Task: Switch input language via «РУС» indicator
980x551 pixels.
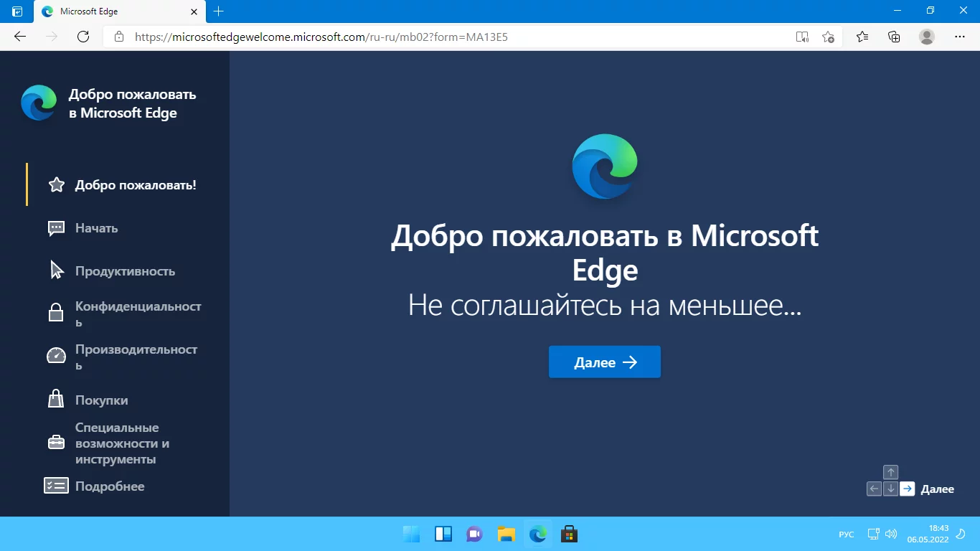Action: 847,534
